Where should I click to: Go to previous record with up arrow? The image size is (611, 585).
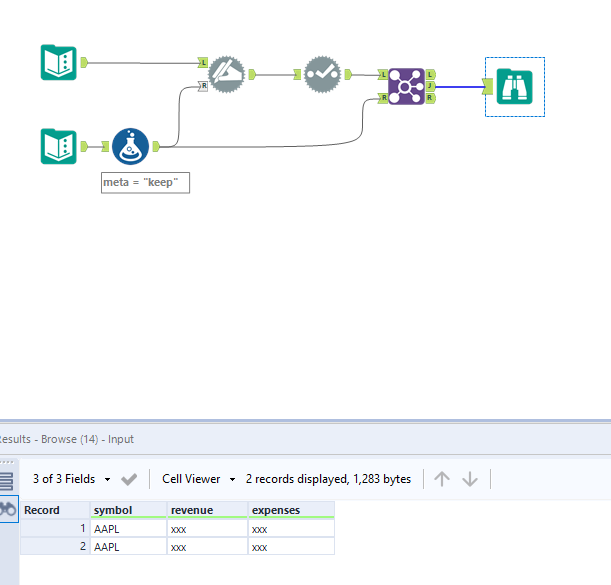(442, 479)
